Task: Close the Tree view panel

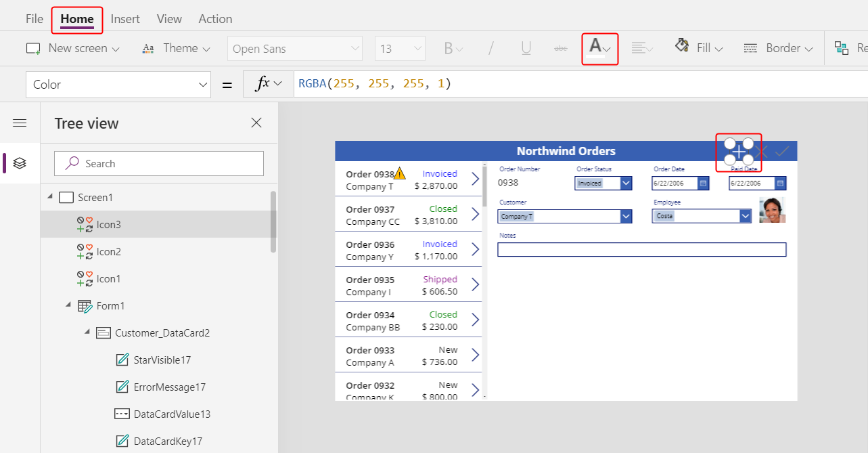Action: [256, 123]
